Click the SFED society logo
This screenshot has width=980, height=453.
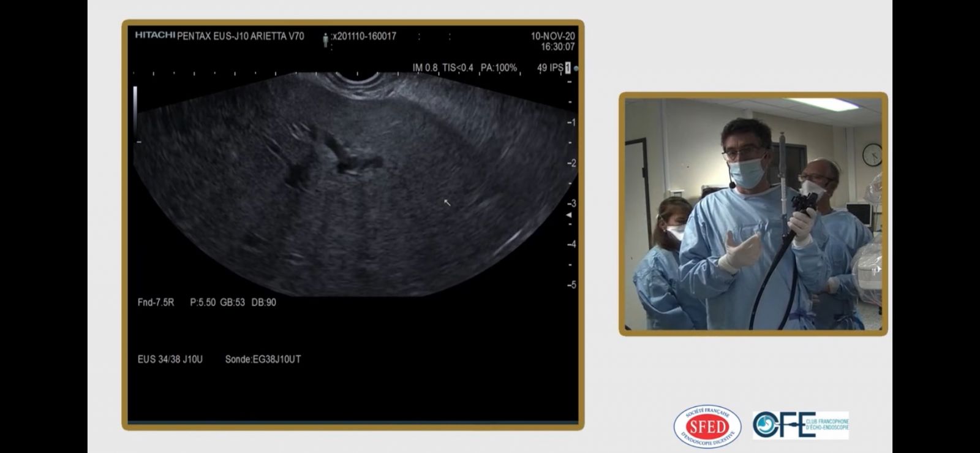707,427
